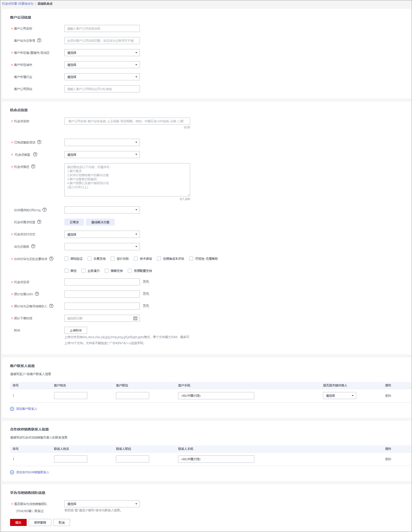Expand the 机会点交付方式 dropdown
Screen dimensions: 412x532
(x=102, y=234)
